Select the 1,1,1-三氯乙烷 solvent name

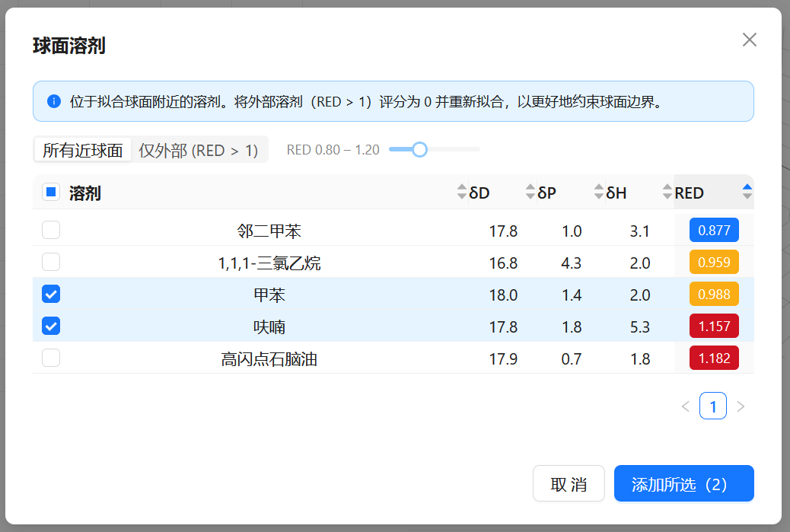tap(269, 263)
